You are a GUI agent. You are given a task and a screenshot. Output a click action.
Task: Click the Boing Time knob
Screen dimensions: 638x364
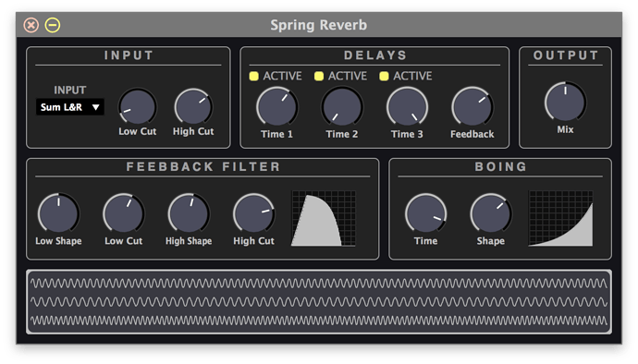pos(425,213)
